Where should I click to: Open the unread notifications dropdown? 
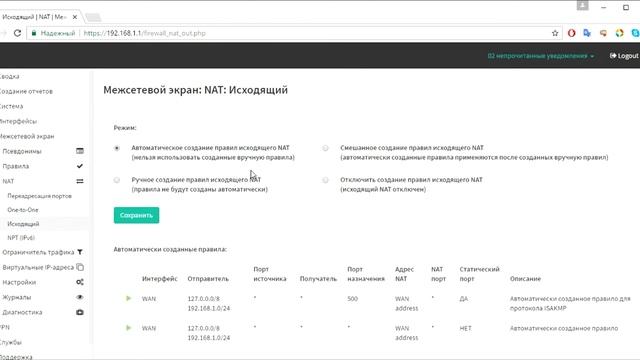(x=541, y=56)
